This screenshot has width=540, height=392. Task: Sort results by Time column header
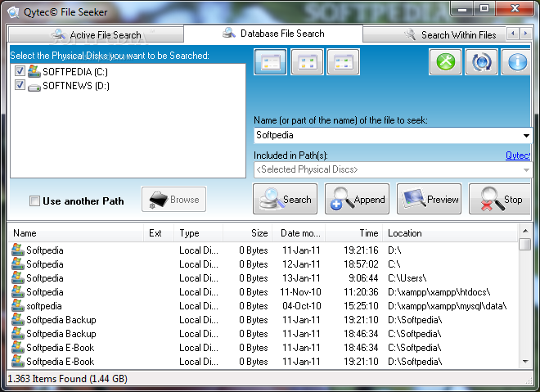point(354,233)
